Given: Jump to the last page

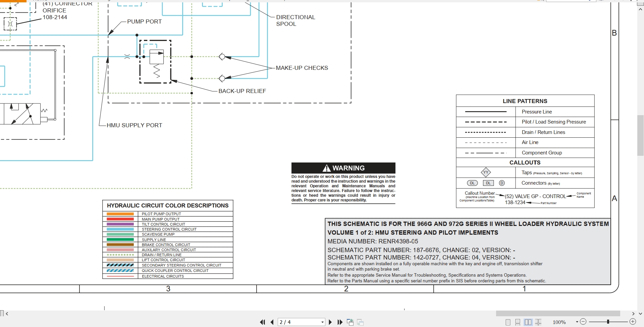Looking at the screenshot, I should pyautogui.click(x=340, y=322).
